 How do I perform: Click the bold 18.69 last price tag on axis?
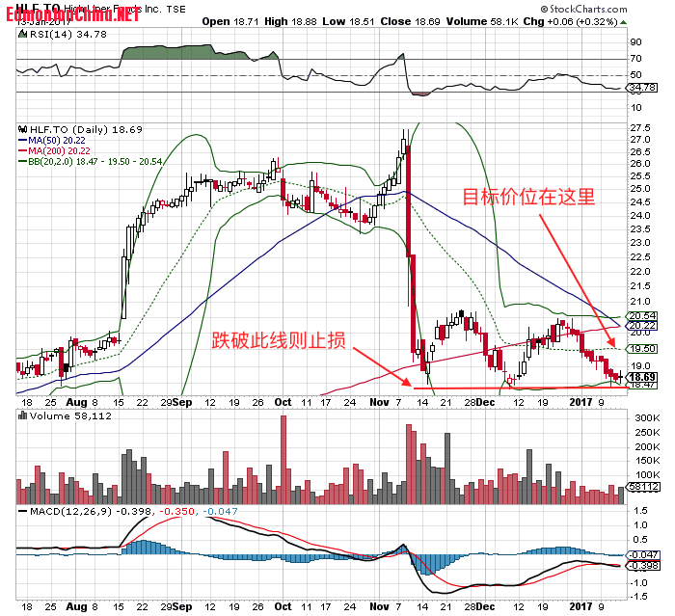tap(642, 378)
